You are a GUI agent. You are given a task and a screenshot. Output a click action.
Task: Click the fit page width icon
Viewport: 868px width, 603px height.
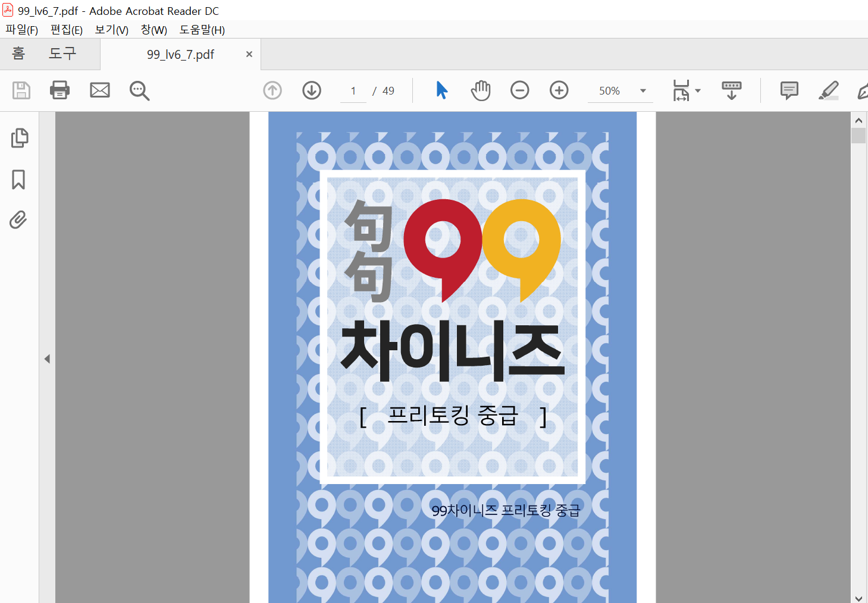tap(681, 90)
